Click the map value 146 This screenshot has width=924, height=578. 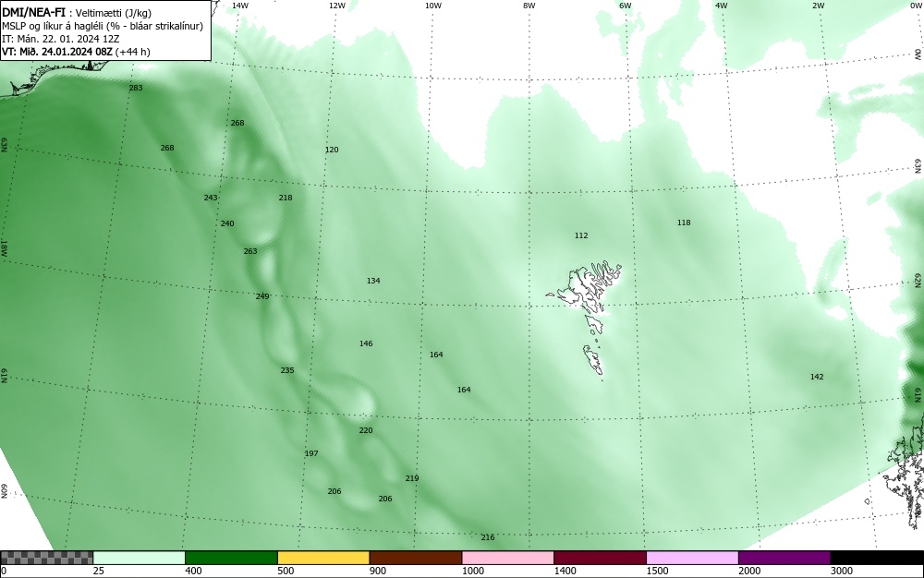[366, 343]
